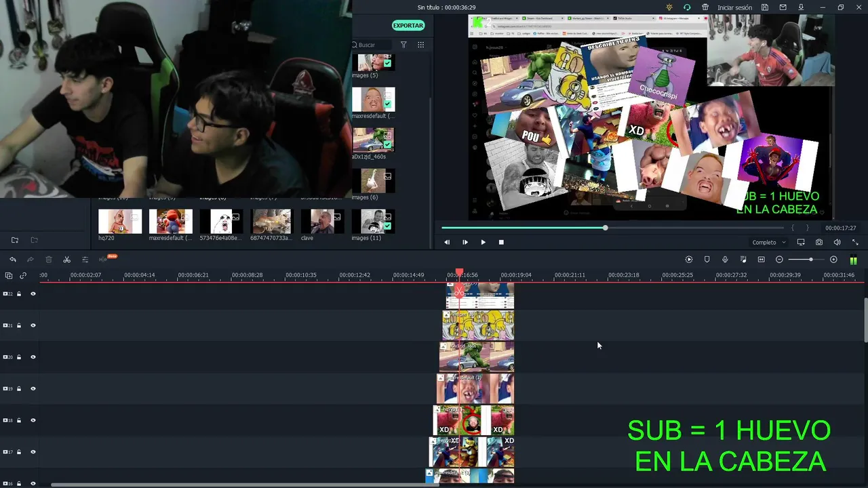
Task: Select the images (6) media thumbnail
Action: [x=373, y=181]
